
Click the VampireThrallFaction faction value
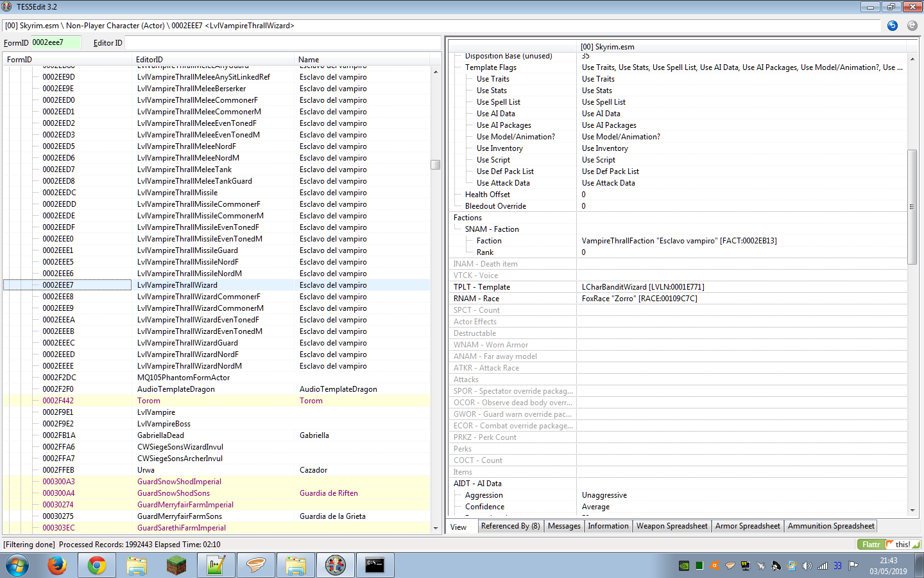(680, 241)
